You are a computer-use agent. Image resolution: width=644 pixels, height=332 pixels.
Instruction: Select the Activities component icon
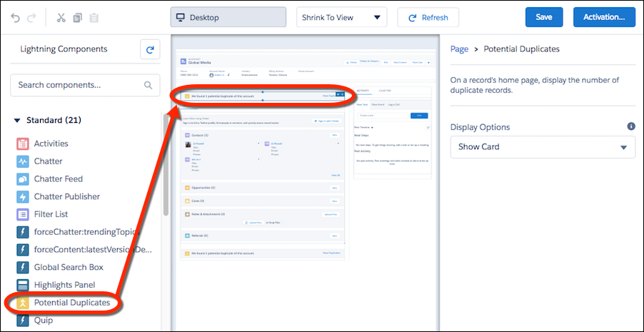tap(22, 144)
